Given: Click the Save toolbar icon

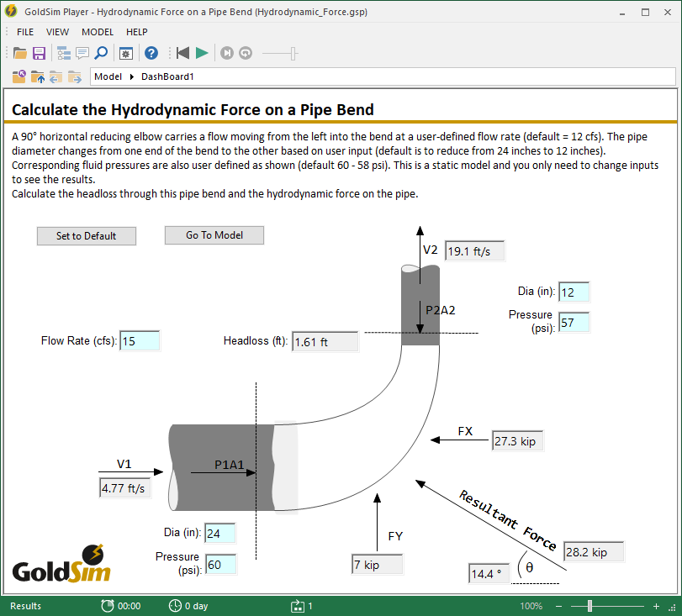Looking at the screenshot, I should (39, 53).
